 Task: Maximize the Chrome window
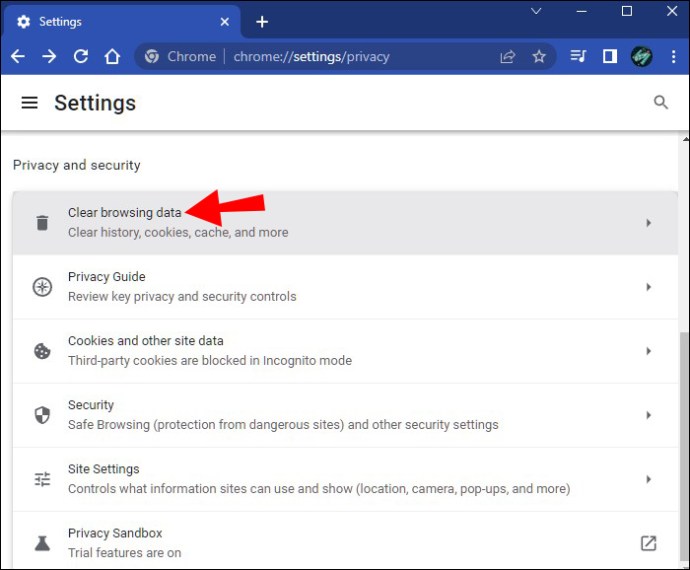tap(627, 11)
